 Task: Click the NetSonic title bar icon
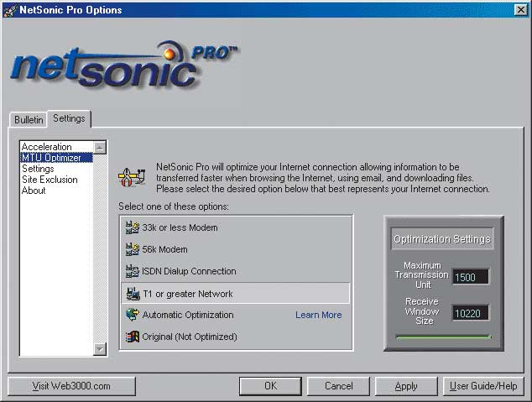9,10
